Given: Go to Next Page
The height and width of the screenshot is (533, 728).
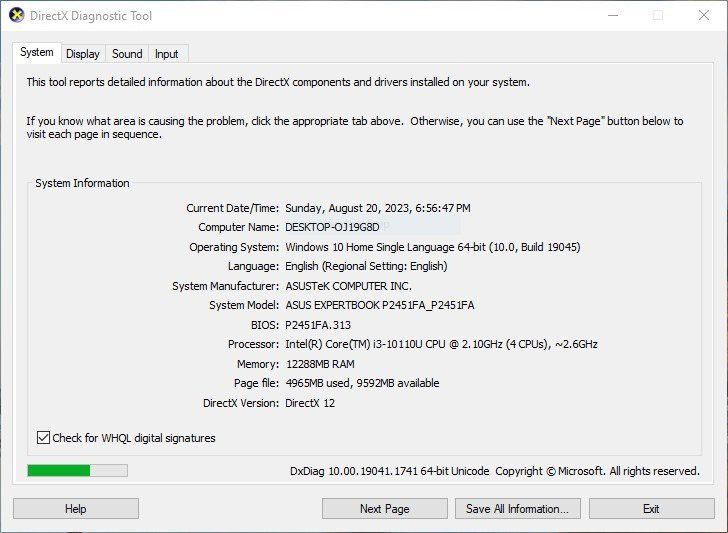Looking at the screenshot, I should [x=384, y=508].
